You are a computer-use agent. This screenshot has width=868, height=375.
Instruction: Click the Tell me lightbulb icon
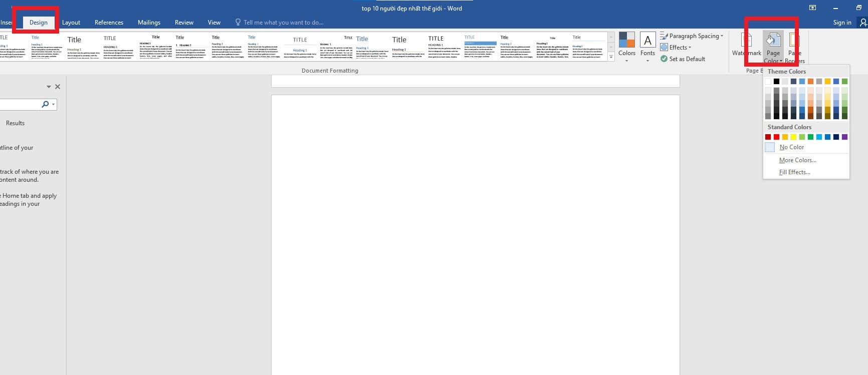click(x=238, y=23)
